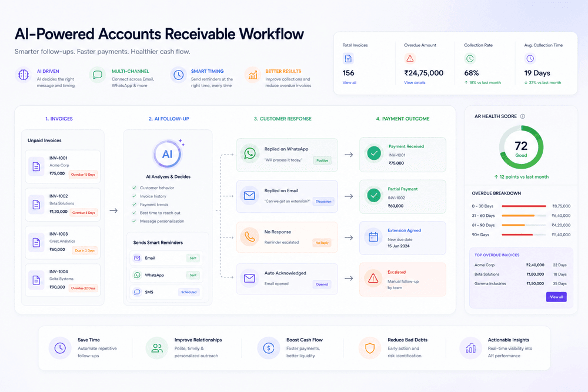Click the INV-1001 invoice document icon
The image size is (588, 392).
pyautogui.click(x=36, y=166)
